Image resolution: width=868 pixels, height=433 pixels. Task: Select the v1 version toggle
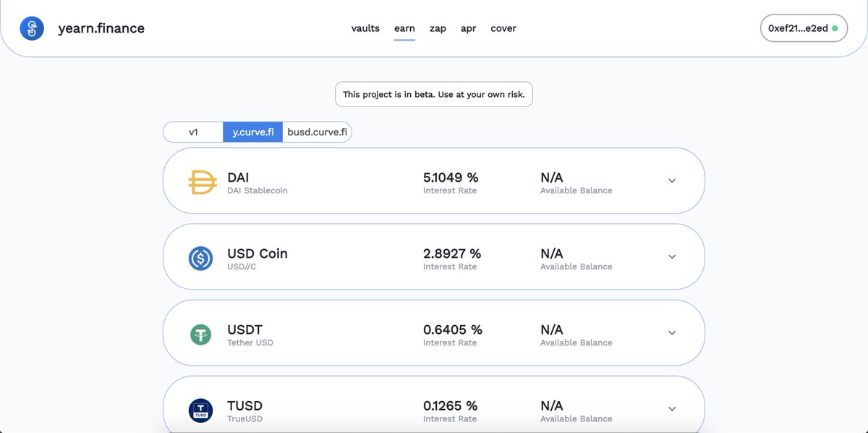coord(193,133)
